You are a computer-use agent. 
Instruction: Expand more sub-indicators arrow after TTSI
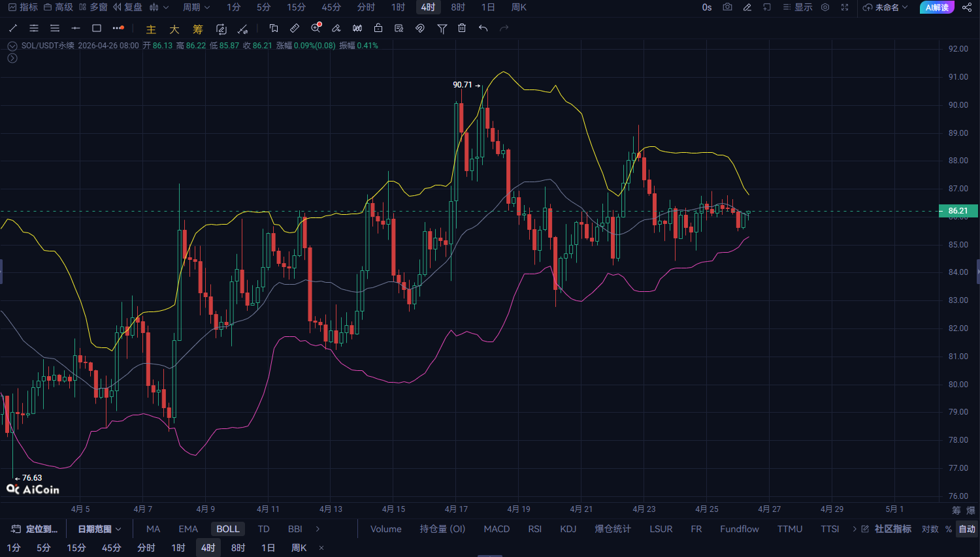click(x=855, y=529)
